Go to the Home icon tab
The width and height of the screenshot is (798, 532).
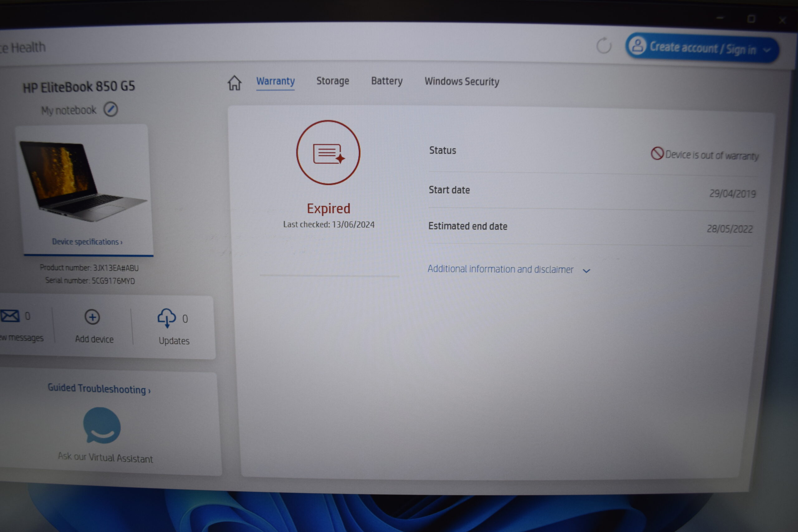pyautogui.click(x=234, y=83)
